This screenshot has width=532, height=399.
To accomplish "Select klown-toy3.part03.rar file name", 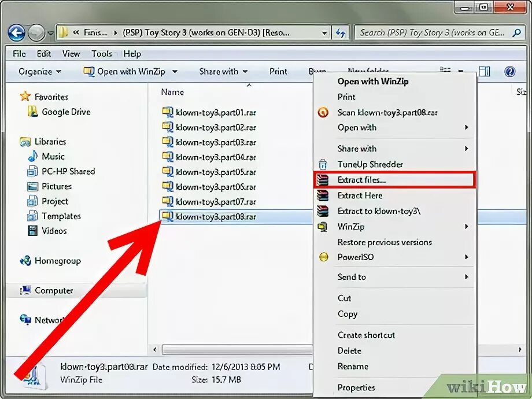I will click(x=216, y=142).
